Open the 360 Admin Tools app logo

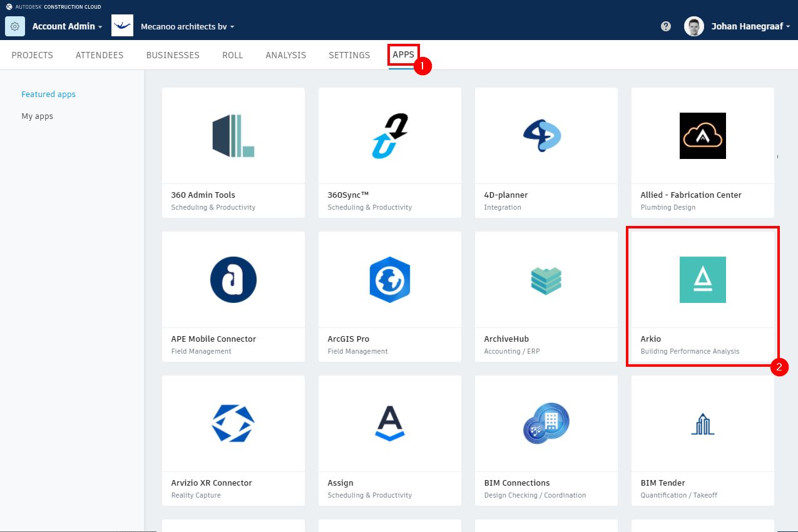pyautogui.click(x=233, y=135)
